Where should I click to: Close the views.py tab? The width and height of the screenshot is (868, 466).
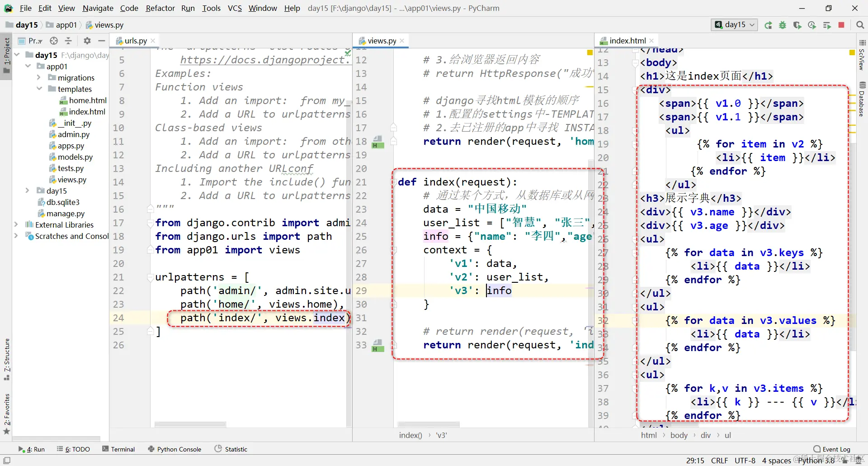coord(402,41)
